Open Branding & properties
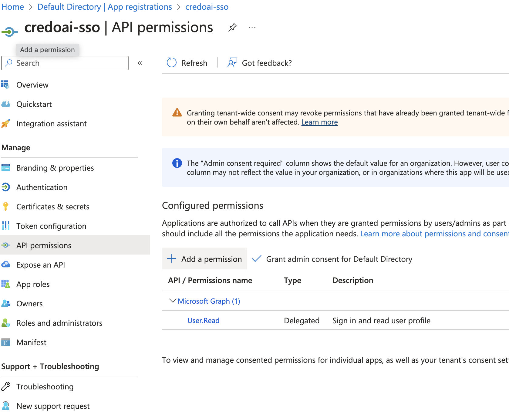509x420 pixels. (55, 168)
